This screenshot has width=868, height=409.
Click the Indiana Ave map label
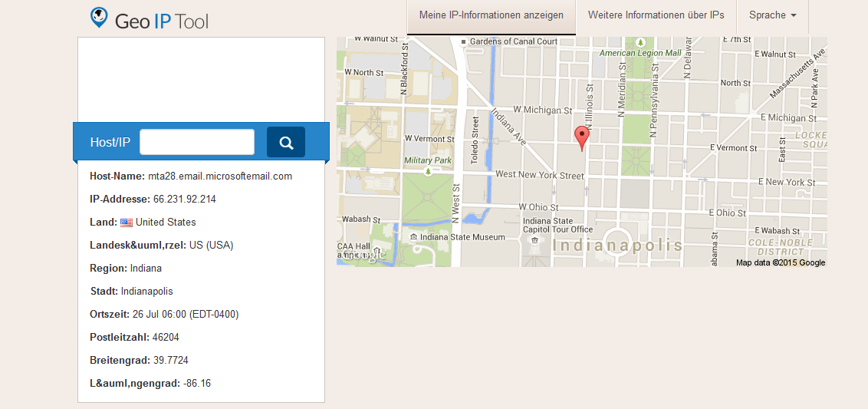click(508, 128)
